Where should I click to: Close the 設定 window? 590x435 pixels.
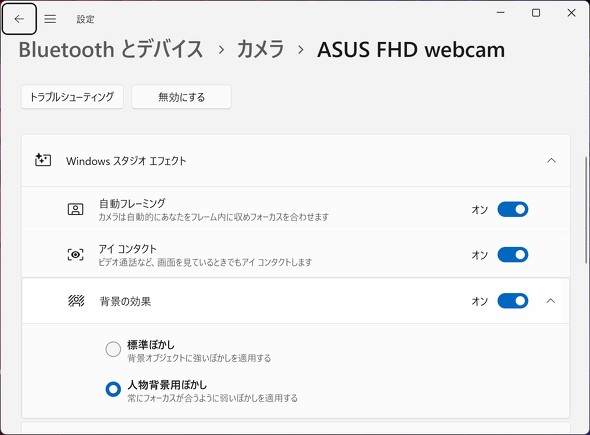click(571, 13)
